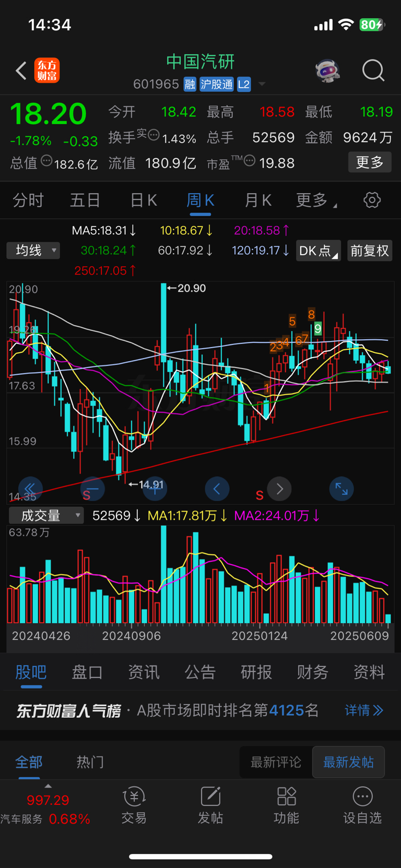Open the 公告 tab
401x868 pixels.
[200, 672]
